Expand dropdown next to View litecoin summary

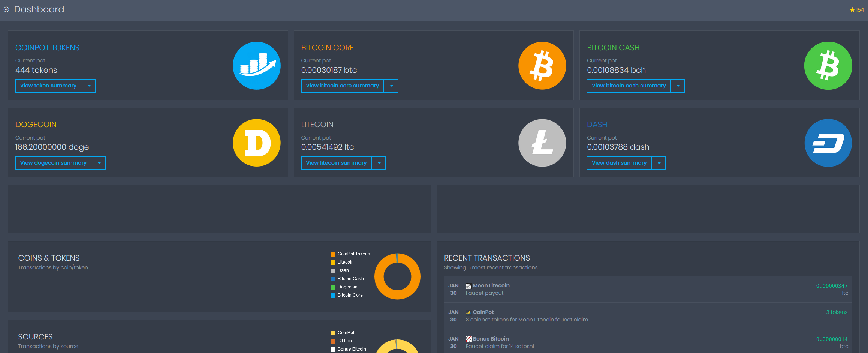click(x=379, y=163)
